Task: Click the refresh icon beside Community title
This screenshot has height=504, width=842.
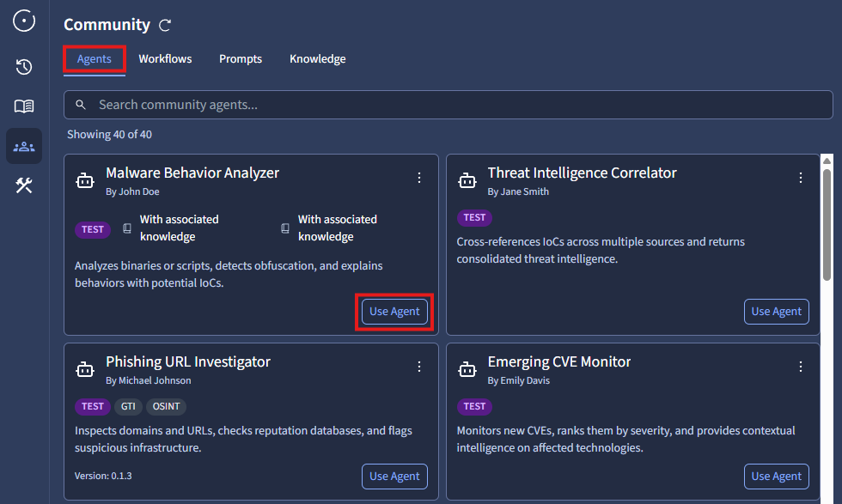Action: (165, 26)
